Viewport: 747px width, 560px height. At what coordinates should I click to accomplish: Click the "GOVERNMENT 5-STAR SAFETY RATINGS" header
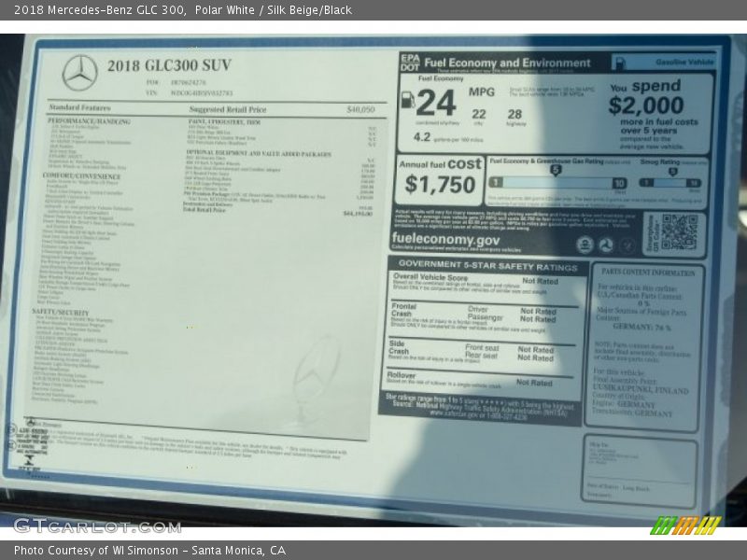point(487,265)
